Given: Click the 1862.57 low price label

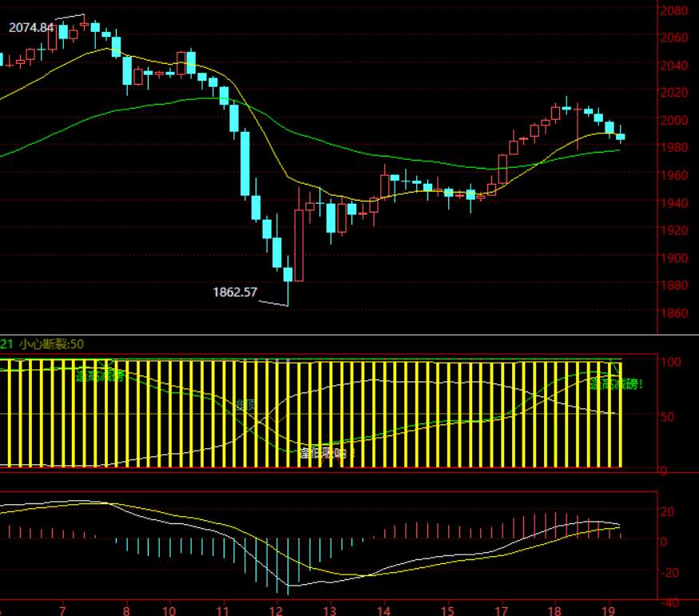Looking at the screenshot, I should point(235,292).
